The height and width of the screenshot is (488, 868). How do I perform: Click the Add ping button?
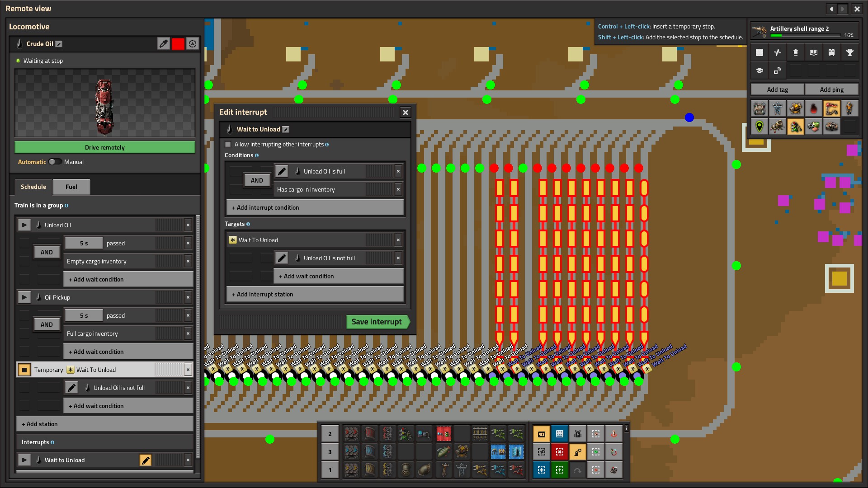832,89
